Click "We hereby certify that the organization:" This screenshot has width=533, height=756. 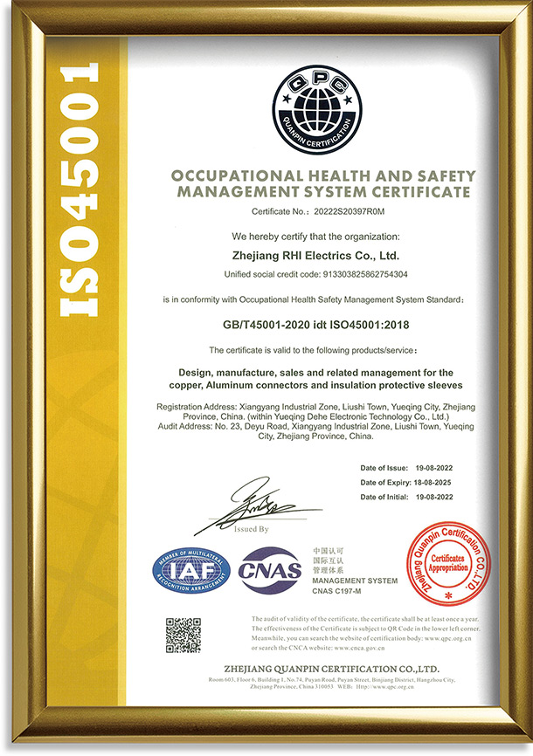(315, 237)
